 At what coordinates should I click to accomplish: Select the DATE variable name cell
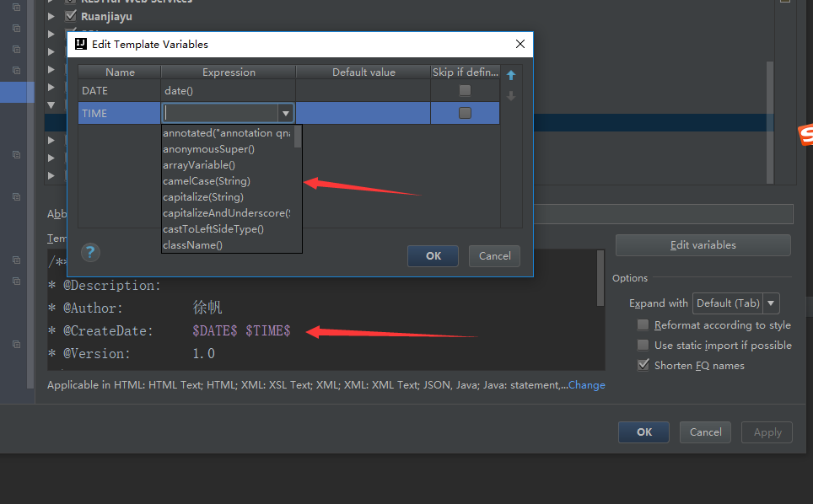(x=120, y=91)
